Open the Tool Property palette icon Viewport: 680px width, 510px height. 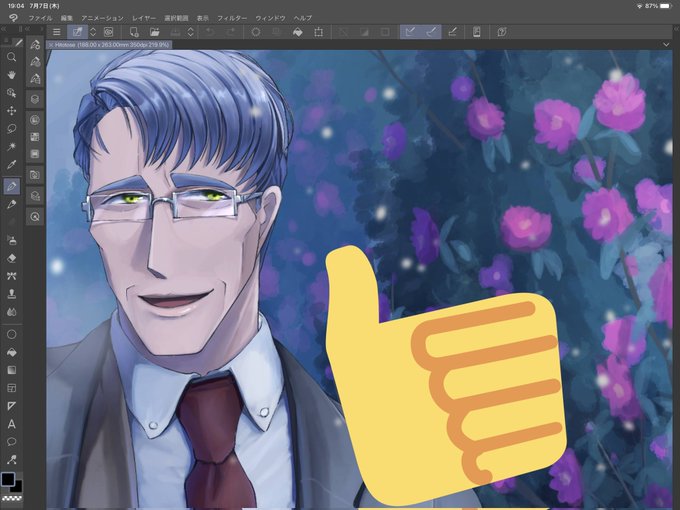[x=35, y=62]
